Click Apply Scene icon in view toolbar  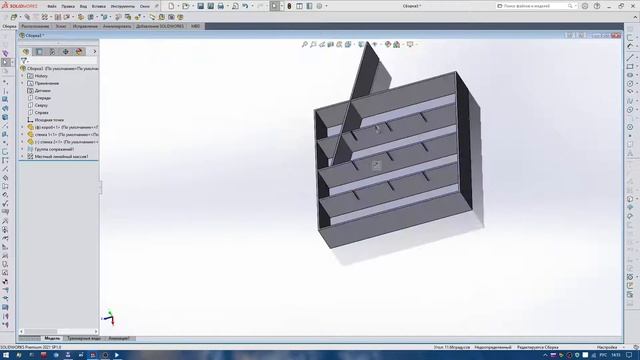pos(396,44)
